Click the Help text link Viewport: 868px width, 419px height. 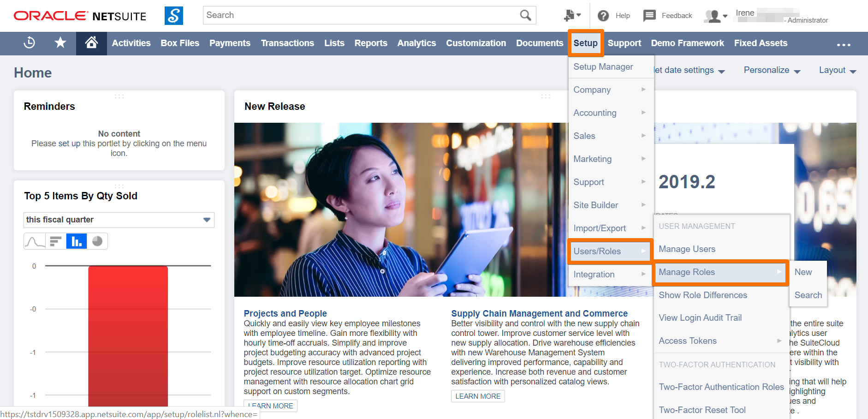click(623, 16)
